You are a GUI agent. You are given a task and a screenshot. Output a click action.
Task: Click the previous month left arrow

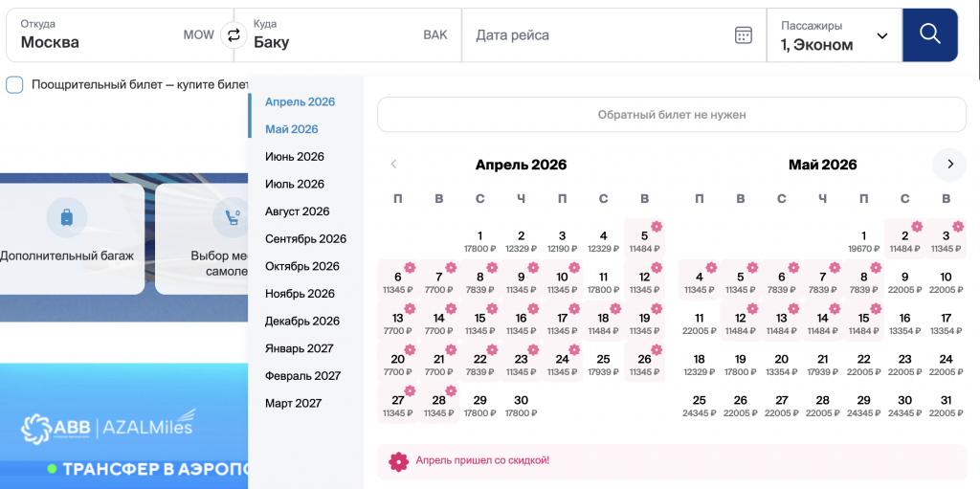[x=393, y=165]
